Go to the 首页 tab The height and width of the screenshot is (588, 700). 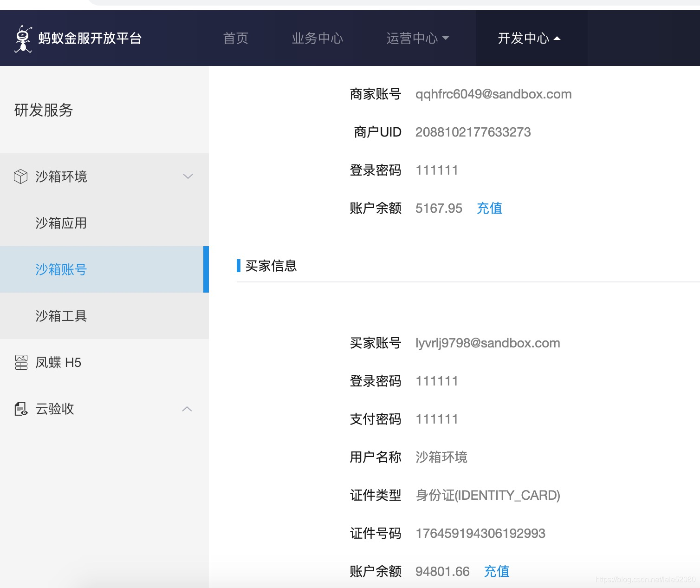236,38
